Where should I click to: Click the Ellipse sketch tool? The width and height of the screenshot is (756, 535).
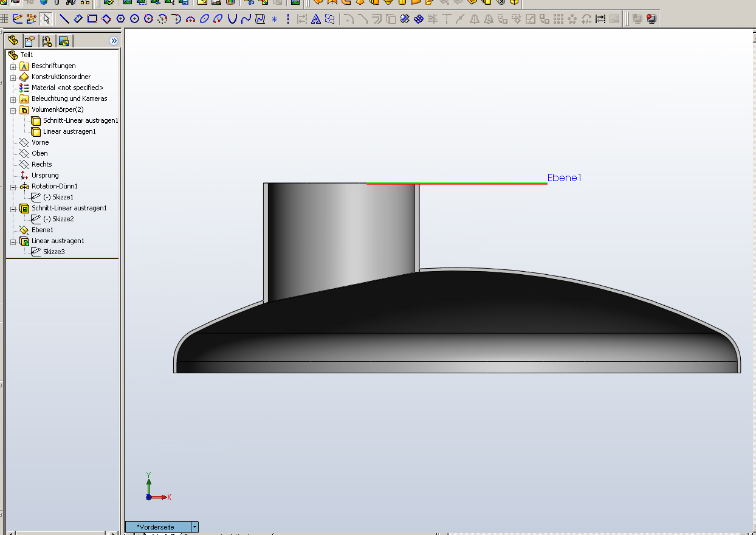(x=204, y=19)
